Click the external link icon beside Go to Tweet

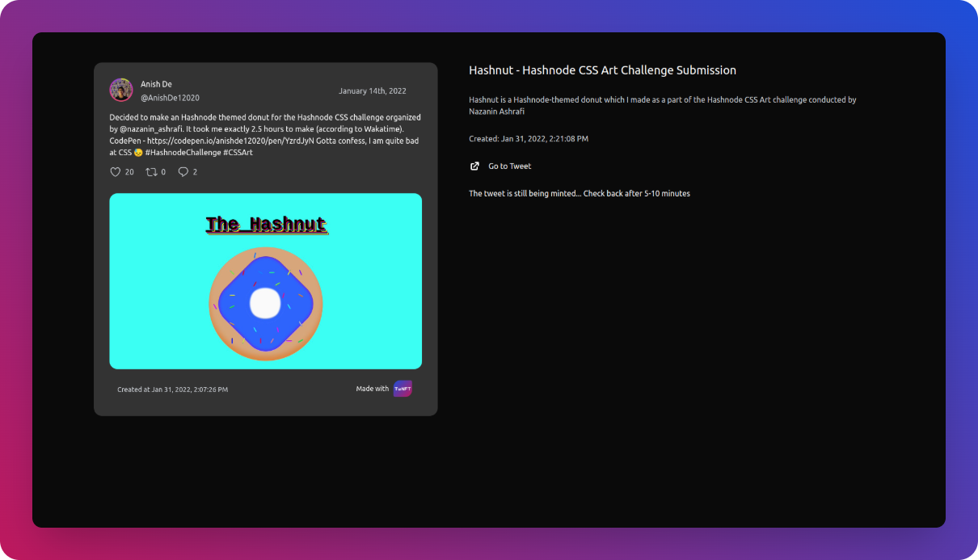tap(474, 166)
